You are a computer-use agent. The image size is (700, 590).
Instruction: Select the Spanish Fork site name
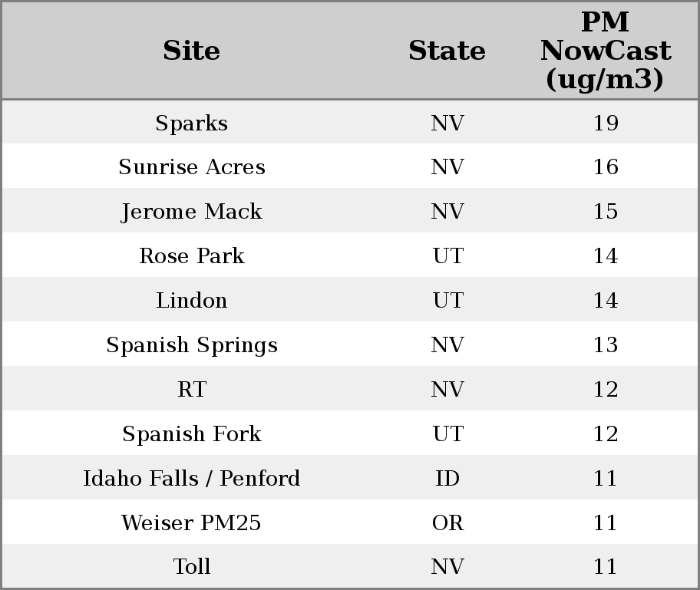[x=192, y=434]
